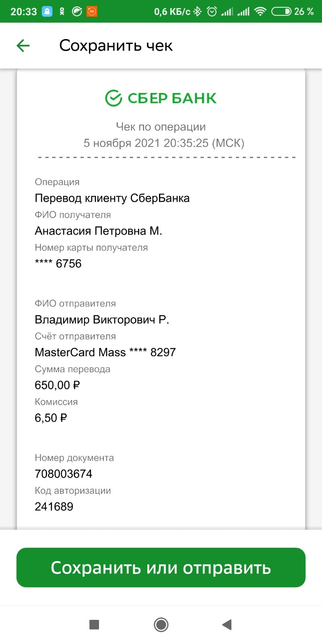322x644 pixels.
Task: Tap the Android home circle button
Action: (161, 624)
